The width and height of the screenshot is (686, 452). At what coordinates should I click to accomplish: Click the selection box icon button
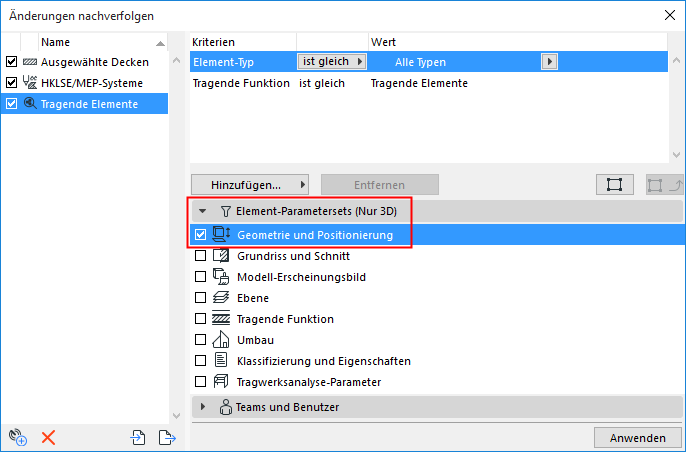[614, 185]
